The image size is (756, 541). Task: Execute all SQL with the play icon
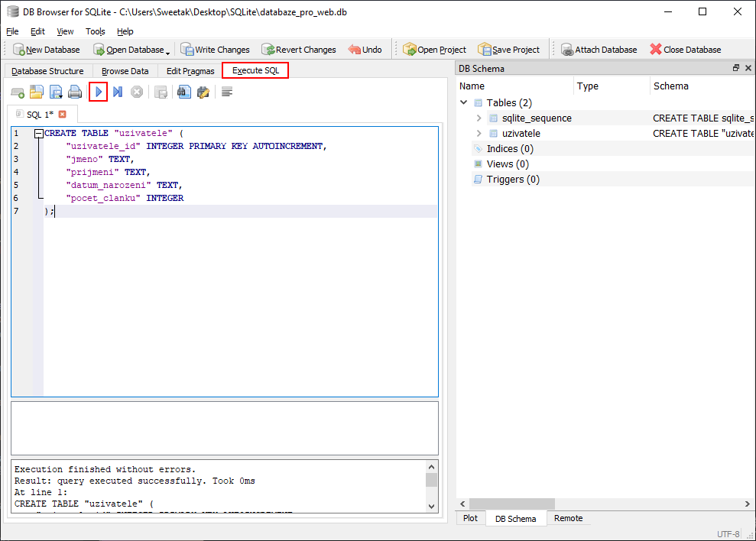point(99,92)
